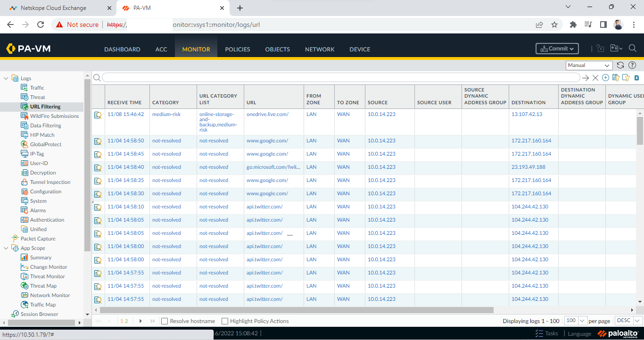Switch to the POLICIES tab
644x340 pixels.
[238, 50]
